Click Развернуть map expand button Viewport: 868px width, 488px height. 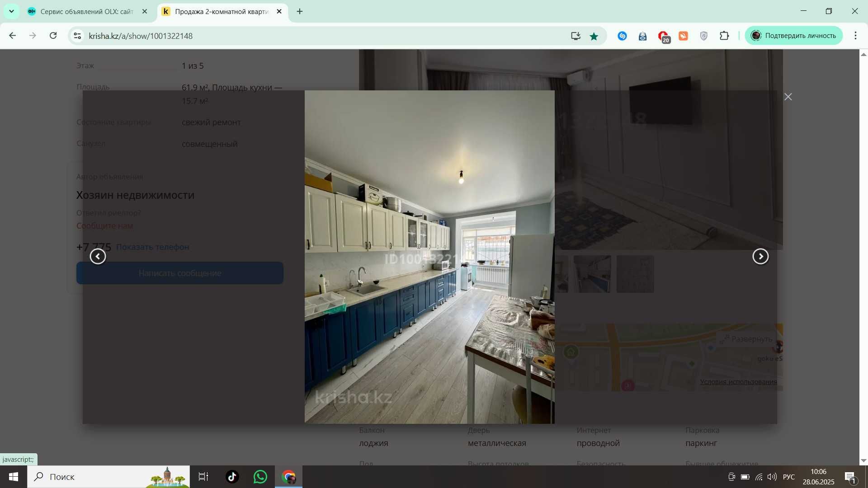(746, 339)
